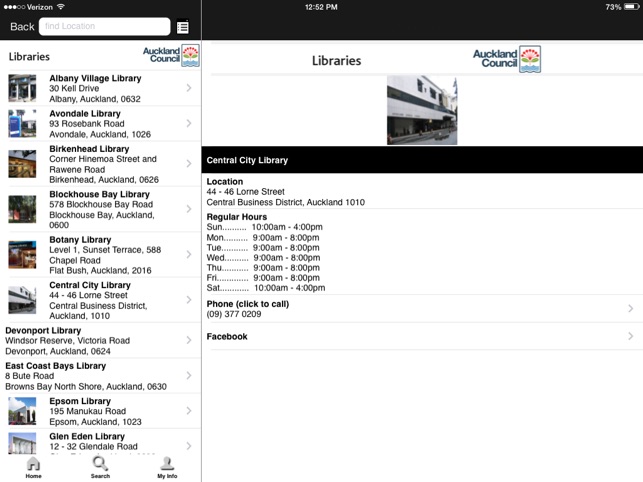Select Blockhouse Bay Library title
The image size is (643, 482).
(x=99, y=194)
